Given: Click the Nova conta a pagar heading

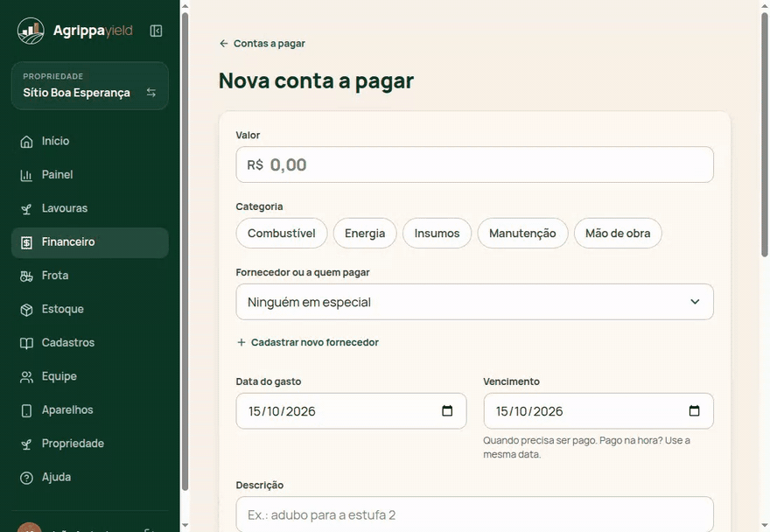Looking at the screenshot, I should pos(316,80).
